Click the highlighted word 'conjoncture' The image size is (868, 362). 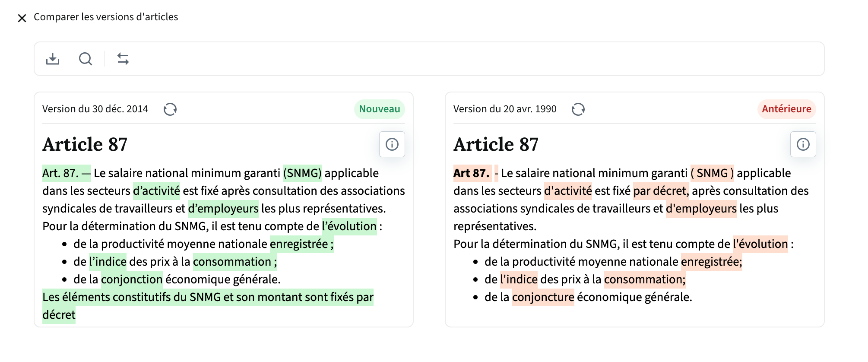[543, 297]
